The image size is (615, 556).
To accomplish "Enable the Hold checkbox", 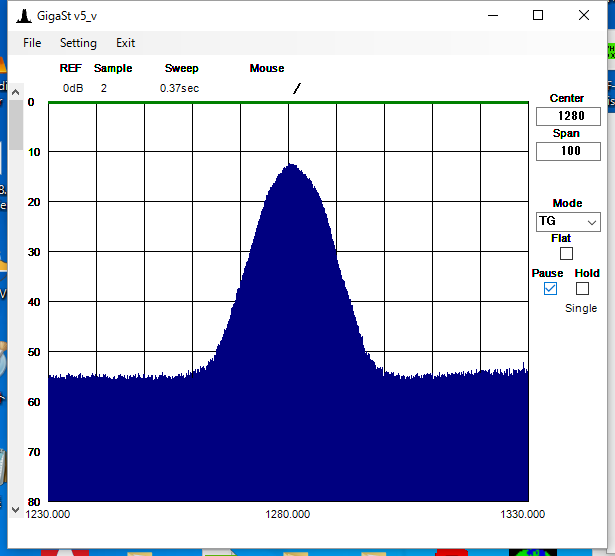I will [582, 288].
